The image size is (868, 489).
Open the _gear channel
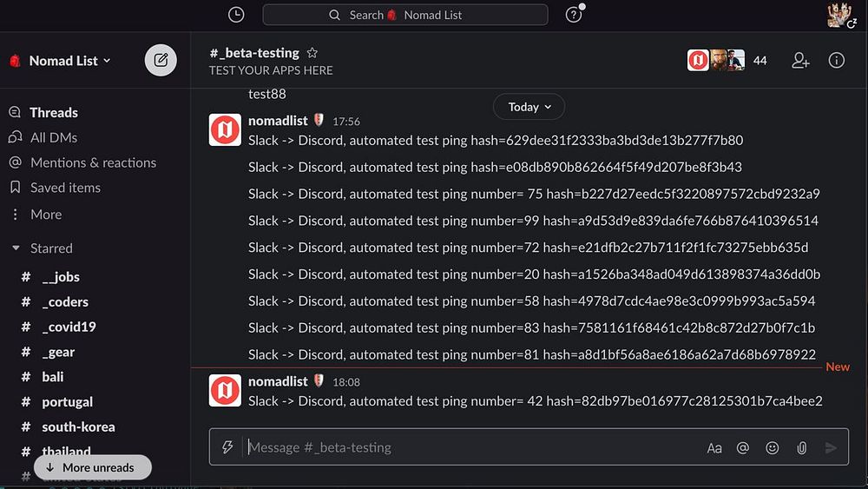(58, 352)
